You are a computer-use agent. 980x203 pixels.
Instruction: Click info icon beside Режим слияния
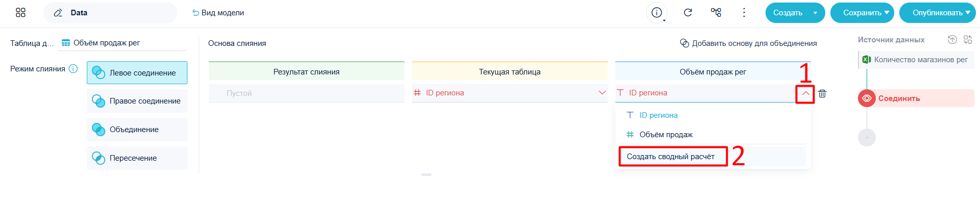(73, 69)
